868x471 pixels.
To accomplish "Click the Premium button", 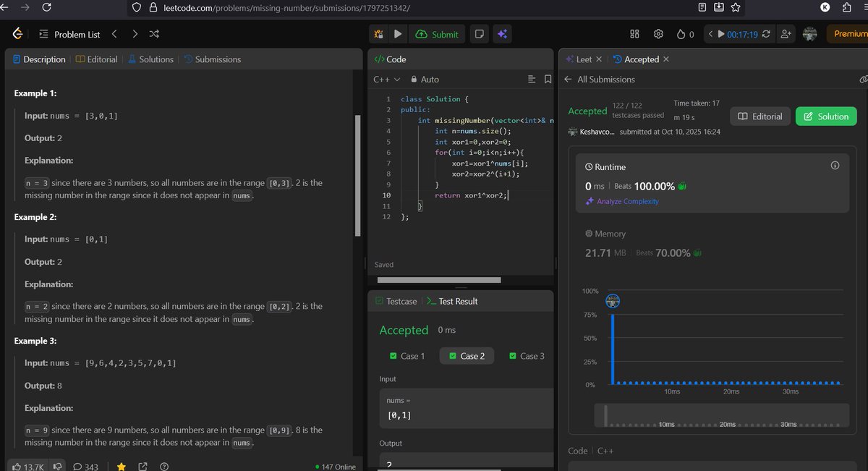I will tap(847, 34).
